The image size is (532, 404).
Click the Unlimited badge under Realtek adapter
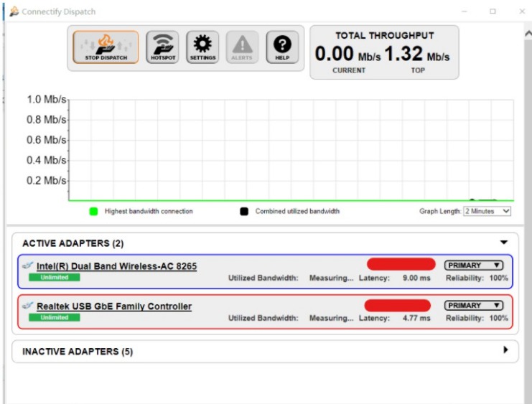click(x=55, y=317)
